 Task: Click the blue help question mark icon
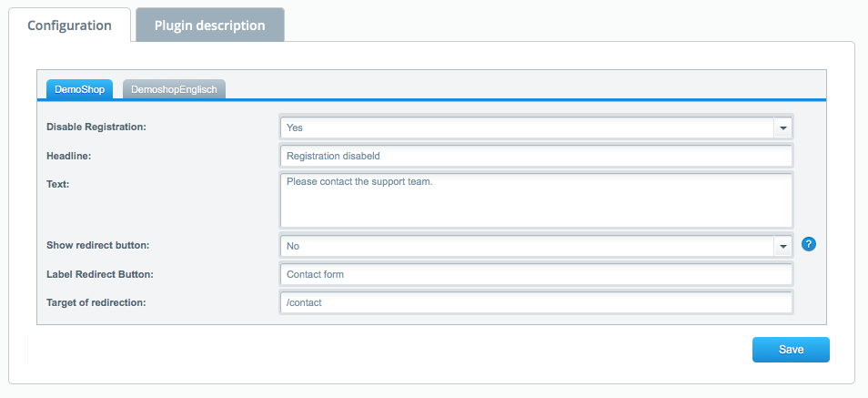coord(808,244)
